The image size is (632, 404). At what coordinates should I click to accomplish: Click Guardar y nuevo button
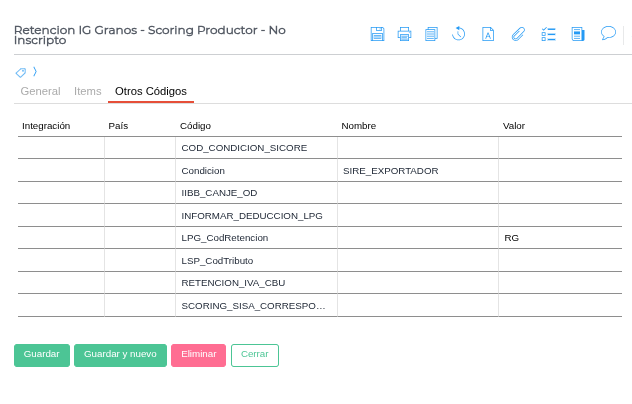pos(120,355)
